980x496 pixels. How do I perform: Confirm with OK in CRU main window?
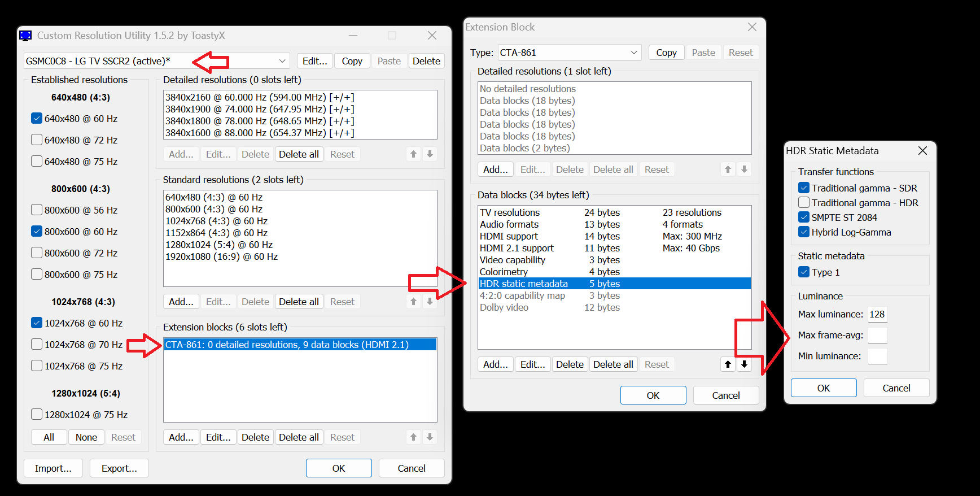point(339,468)
